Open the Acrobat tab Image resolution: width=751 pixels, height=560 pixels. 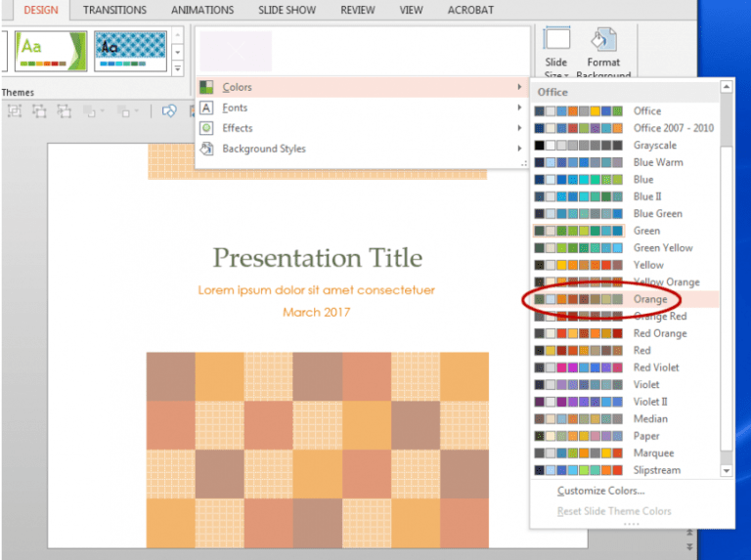pos(470,10)
